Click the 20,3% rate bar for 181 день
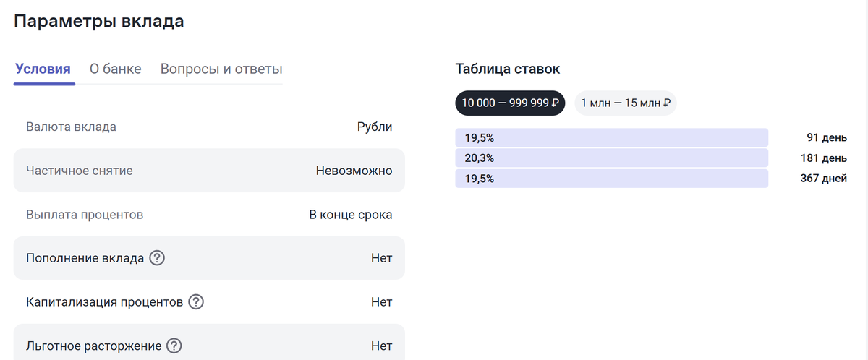868x360 pixels. click(611, 158)
